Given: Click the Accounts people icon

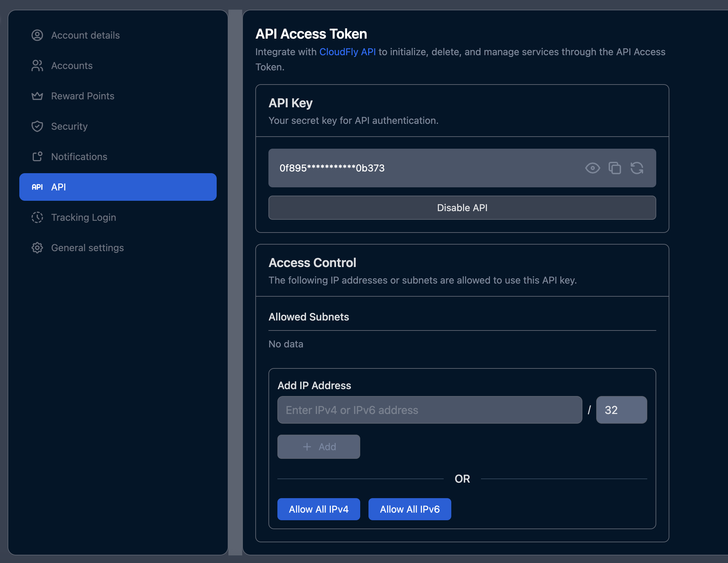Looking at the screenshot, I should coord(37,66).
